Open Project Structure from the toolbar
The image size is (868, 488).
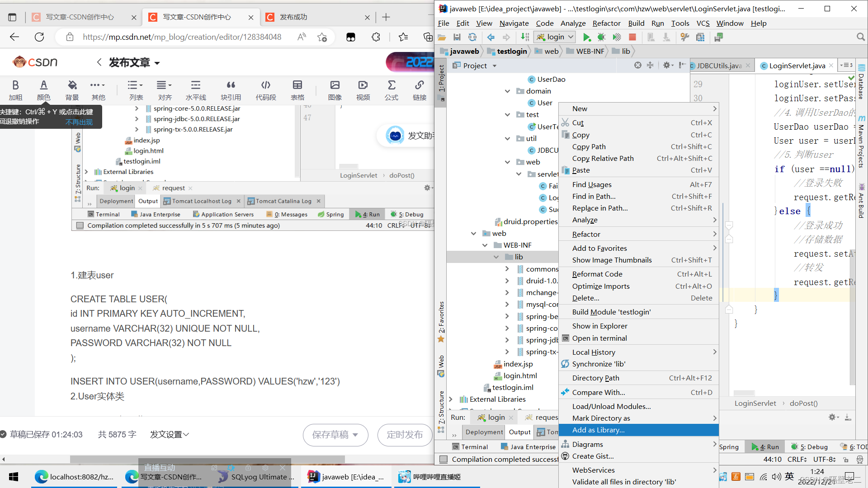(x=700, y=37)
